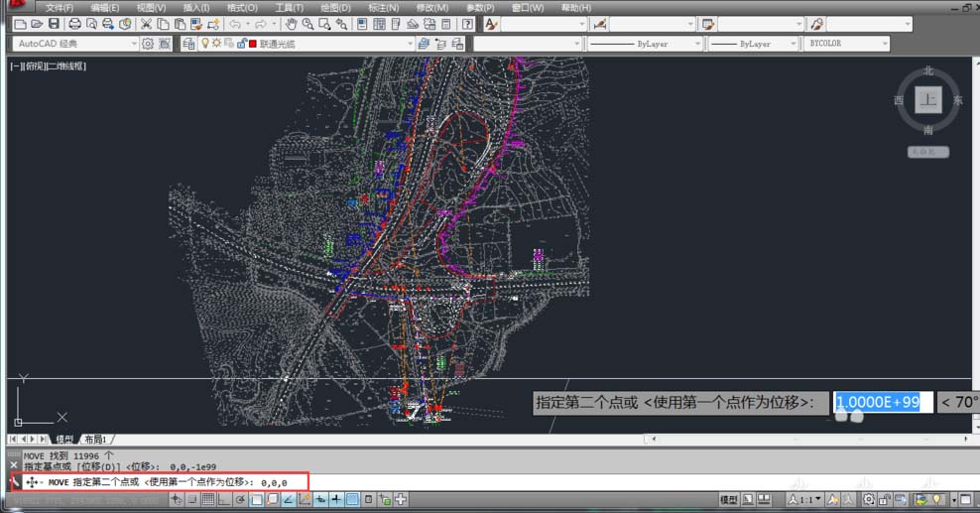Click the Open file folder icon
This screenshot has width=980, height=513.
(x=37, y=24)
